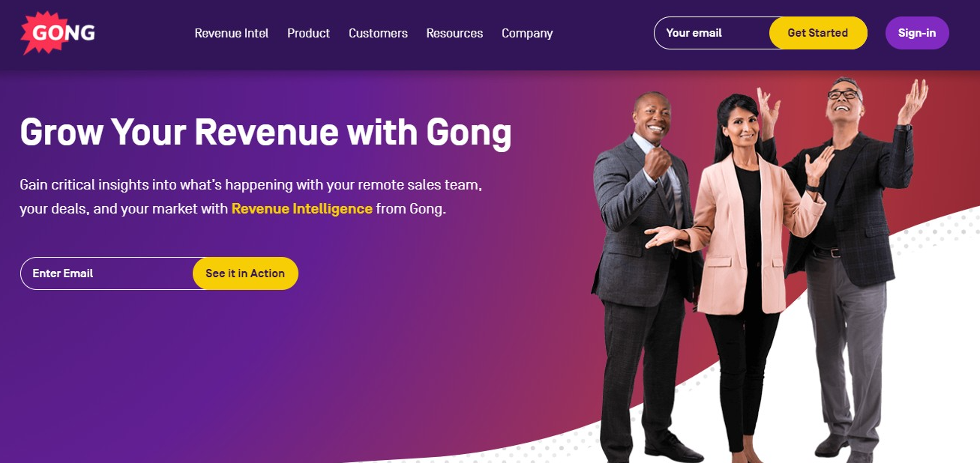Go to the Company menu
Screen dimensions: 980x463
coord(527,33)
